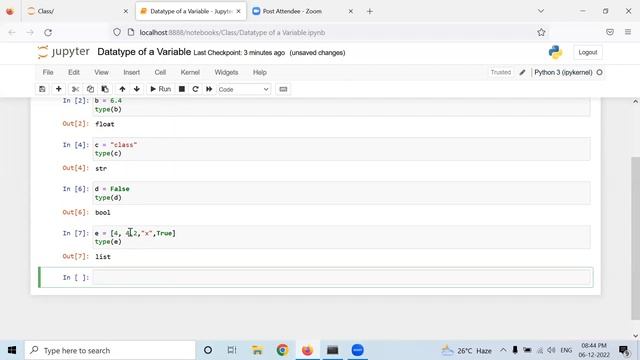Viewport: 640px width, 360px height.
Task: Open Chrome from the taskbar
Action: 282,350
